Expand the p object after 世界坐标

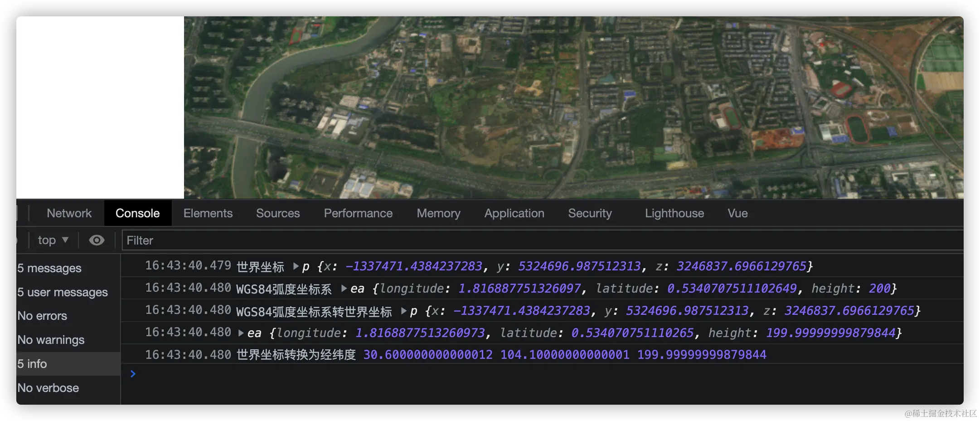point(296,266)
